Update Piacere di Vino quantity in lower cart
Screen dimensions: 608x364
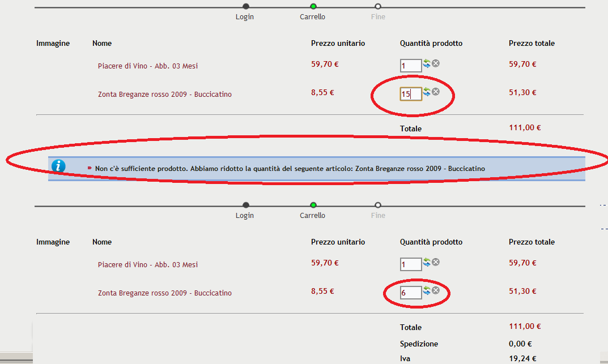click(x=427, y=262)
